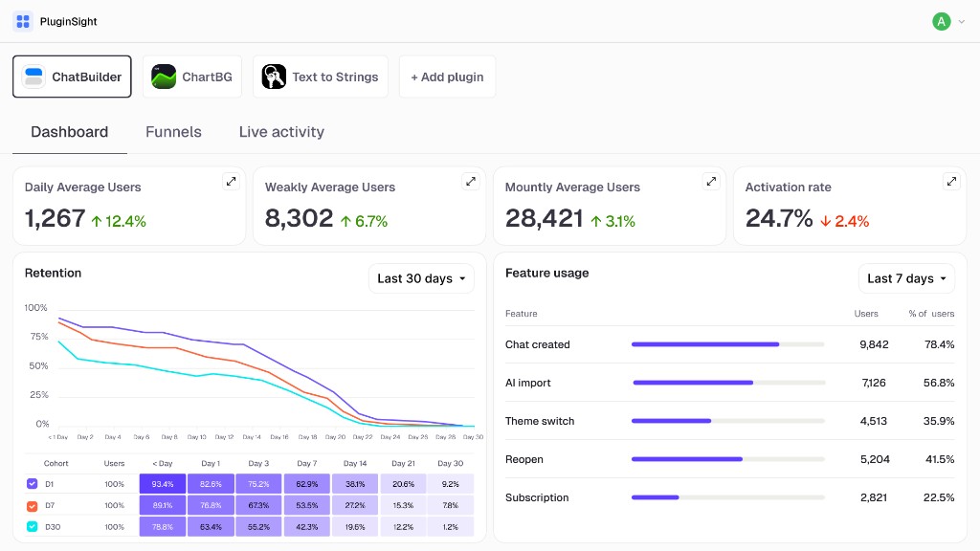The height and width of the screenshot is (551, 980).
Task: Expand the Daily Average Users card
Action: (x=232, y=182)
